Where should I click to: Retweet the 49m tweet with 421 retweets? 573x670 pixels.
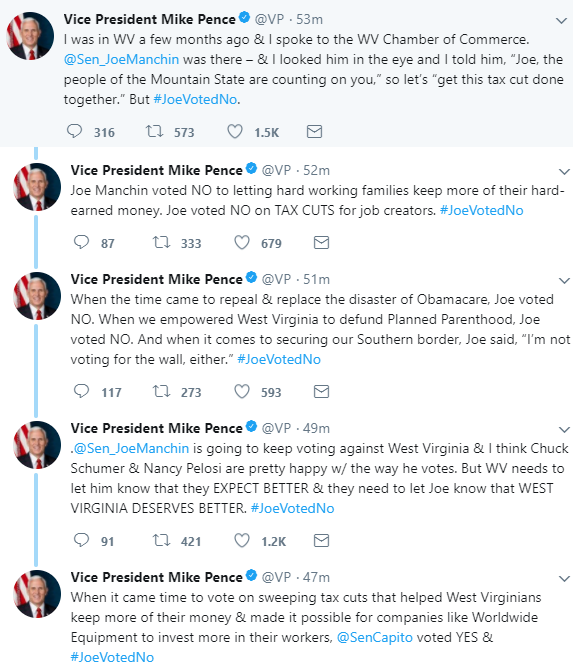(x=162, y=540)
